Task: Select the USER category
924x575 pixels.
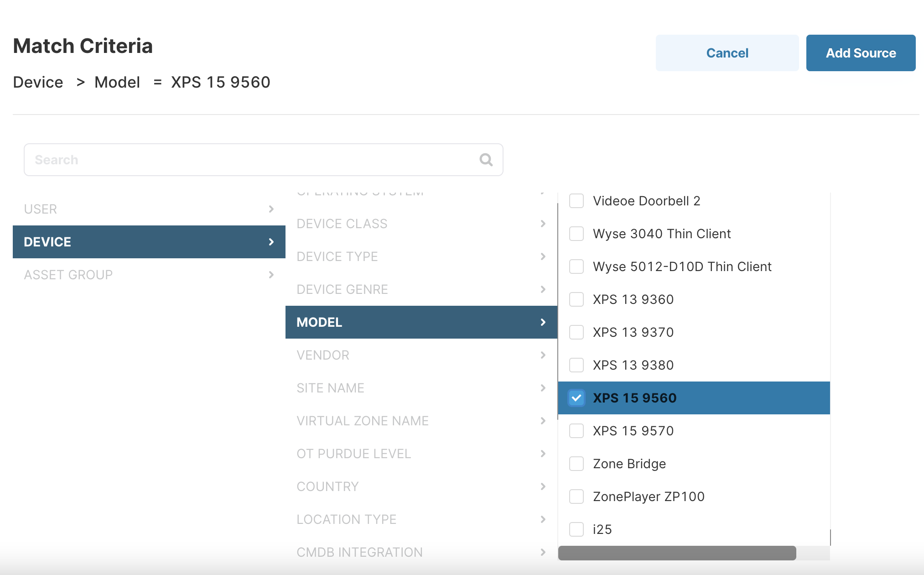Action: (x=149, y=209)
